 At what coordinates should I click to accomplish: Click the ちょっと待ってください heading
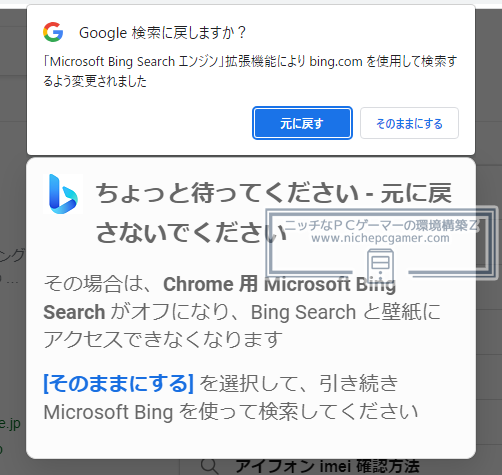[227, 193]
